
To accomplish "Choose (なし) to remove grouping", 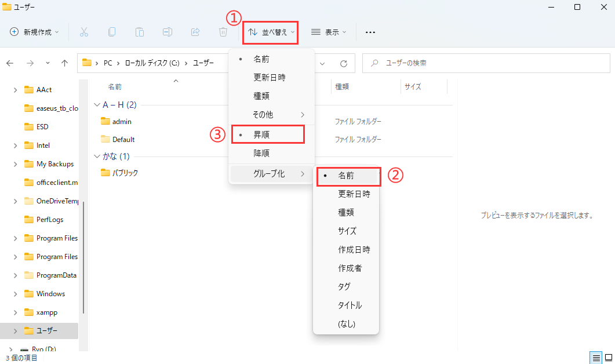I will (346, 323).
